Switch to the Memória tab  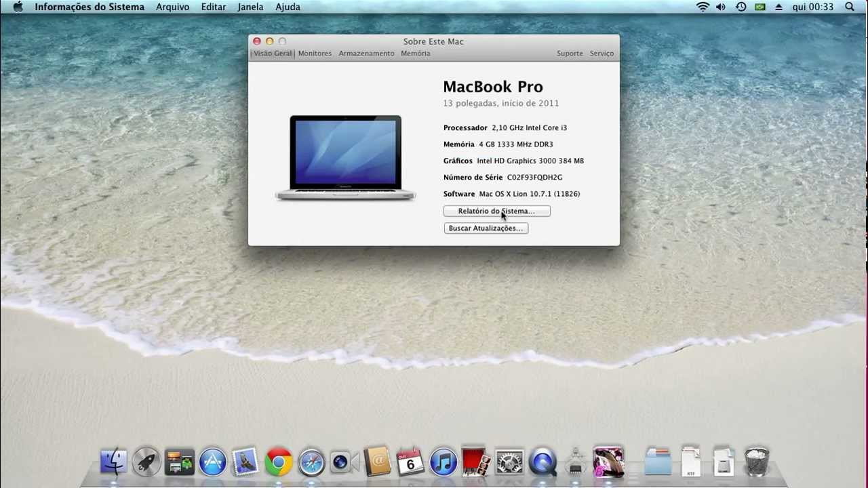tap(415, 54)
